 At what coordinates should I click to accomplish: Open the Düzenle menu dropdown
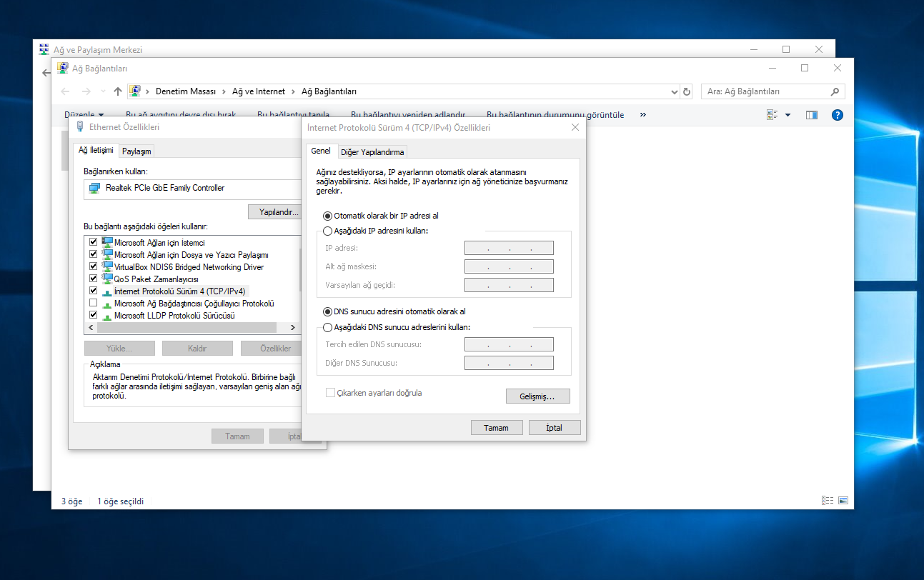84,114
